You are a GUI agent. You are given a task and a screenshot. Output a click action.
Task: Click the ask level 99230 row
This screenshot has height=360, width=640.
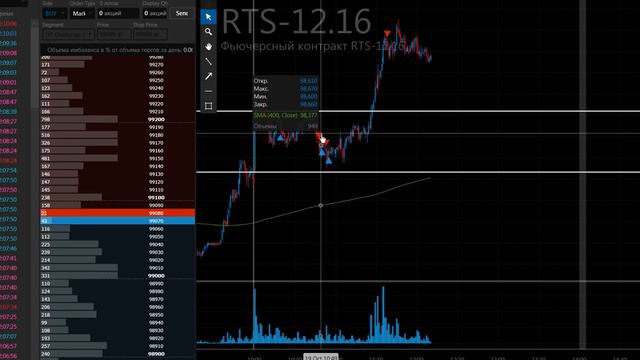click(x=118, y=96)
